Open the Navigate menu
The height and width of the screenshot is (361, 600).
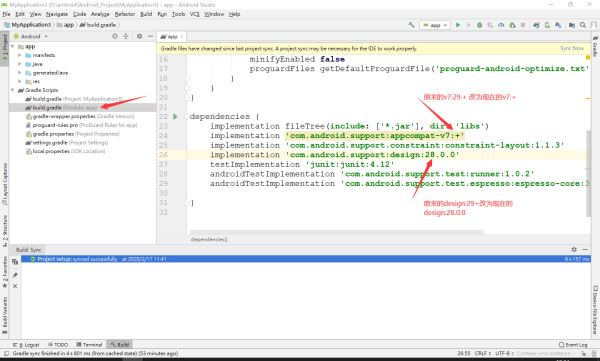57,14
